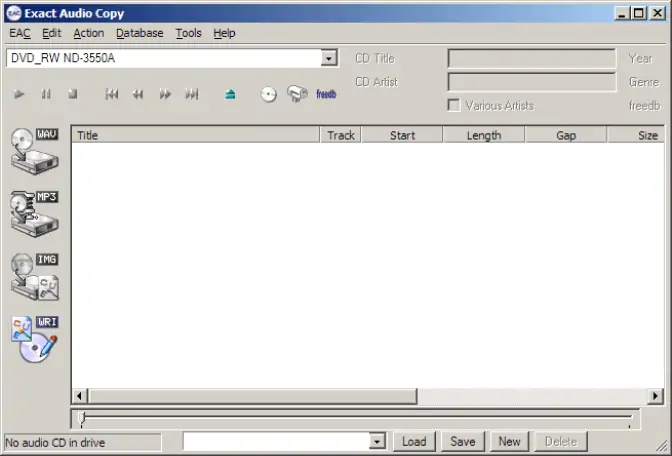The width and height of the screenshot is (672, 456).
Task: Click the EAC logo in title bar
Action: [14, 13]
